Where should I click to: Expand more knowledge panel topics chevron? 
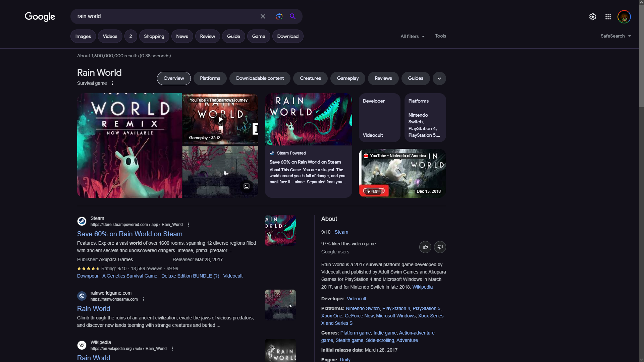(439, 78)
